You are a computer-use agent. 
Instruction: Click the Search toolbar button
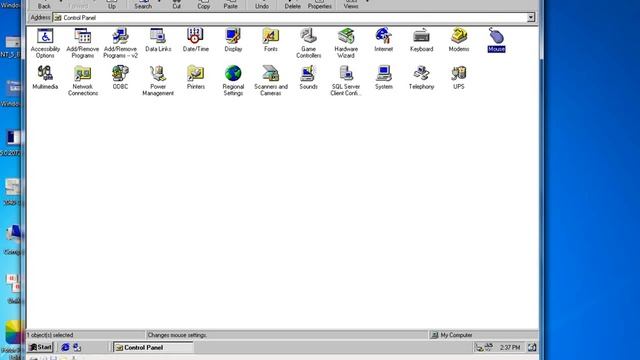143,4
